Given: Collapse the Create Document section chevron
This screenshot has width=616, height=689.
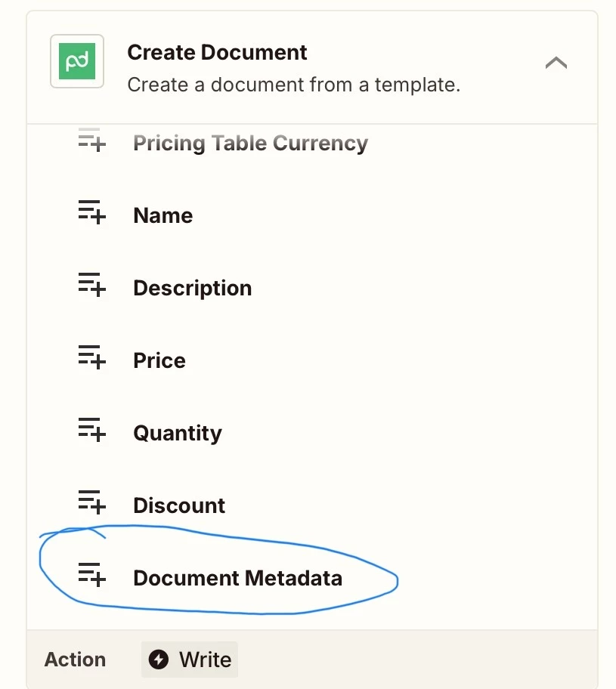Looking at the screenshot, I should (556, 63).
